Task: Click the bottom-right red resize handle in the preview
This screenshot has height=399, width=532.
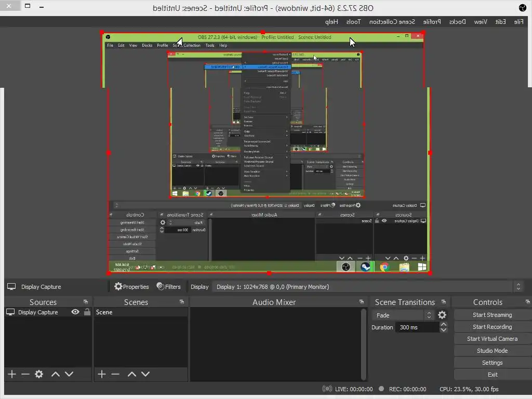Action: 430,273
